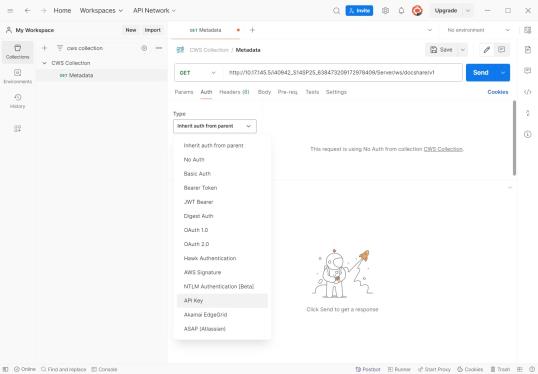Choose No Auth option
This screenshot has height=374, width=538.
point(222,160)
